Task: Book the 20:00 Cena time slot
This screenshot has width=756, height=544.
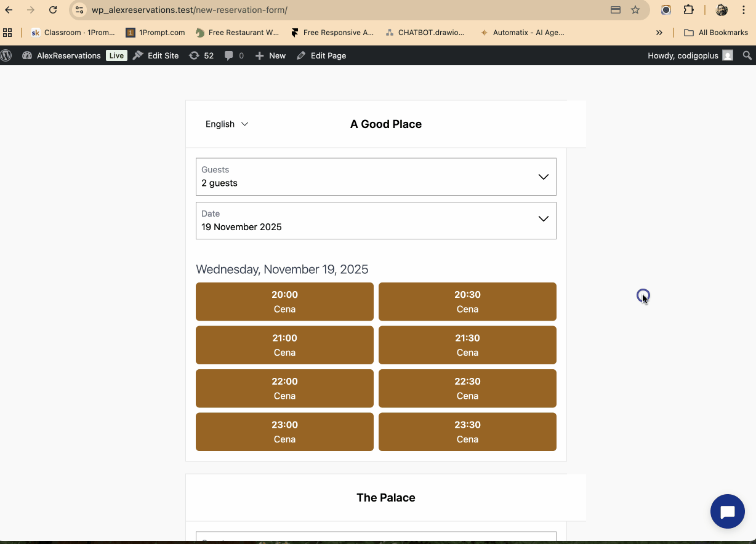Action: 284,302
